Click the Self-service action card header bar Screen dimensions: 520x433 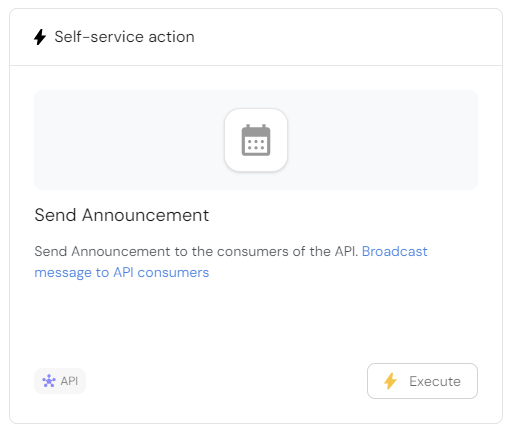pyautogui.click(x=256, y=37)
